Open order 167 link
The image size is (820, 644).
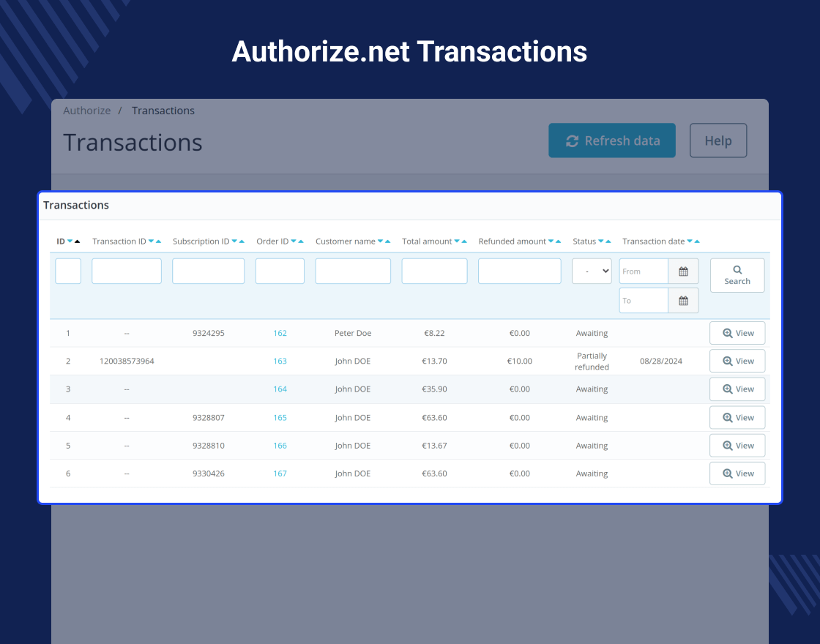280,473
